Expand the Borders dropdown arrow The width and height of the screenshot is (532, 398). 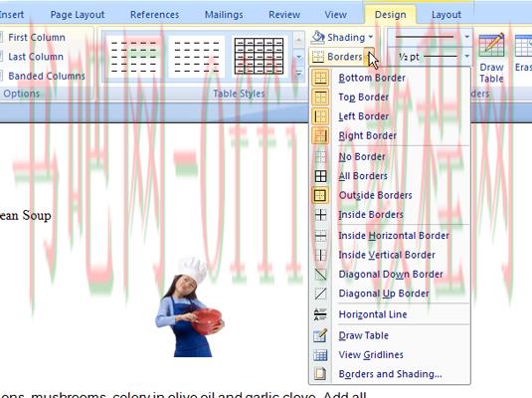(370, 57)
